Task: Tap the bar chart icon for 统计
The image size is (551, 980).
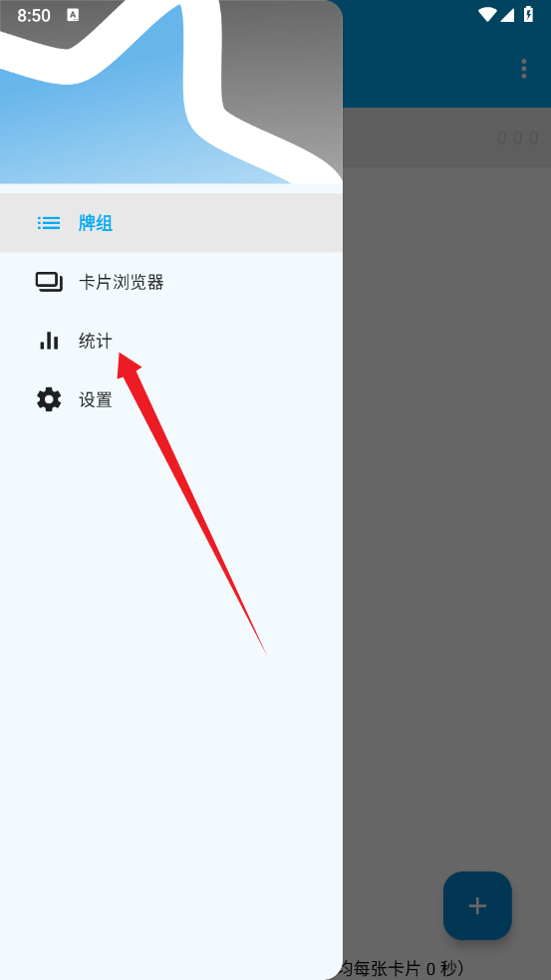Action: (x=49, y=342)
